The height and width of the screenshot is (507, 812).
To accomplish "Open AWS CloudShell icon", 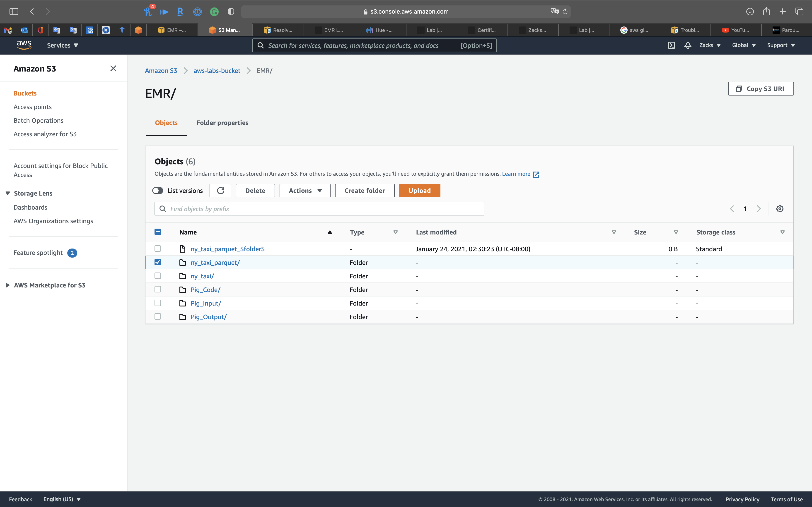I will (671, 45).
